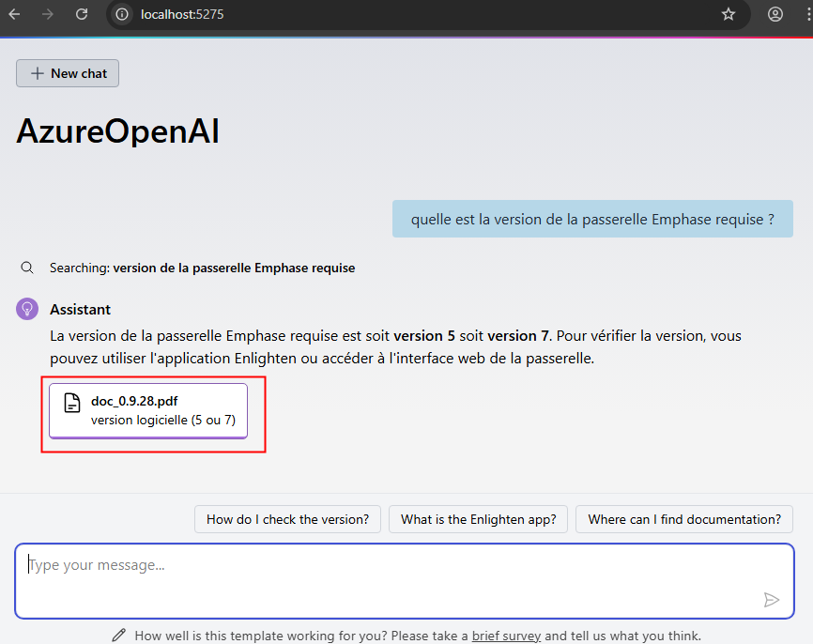Open the brief survey link
The height and width of the screenshot is (644, 813).
(506, 636)
